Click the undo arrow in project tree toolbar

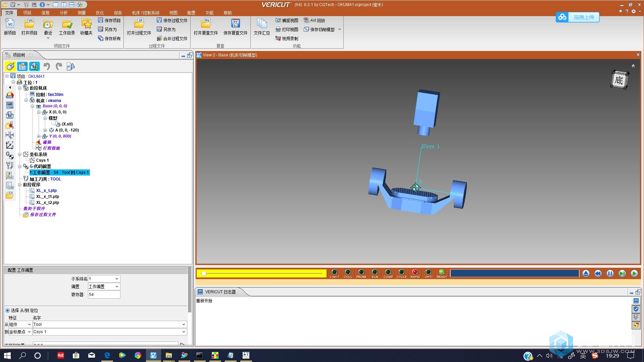[x=47, y=66]
